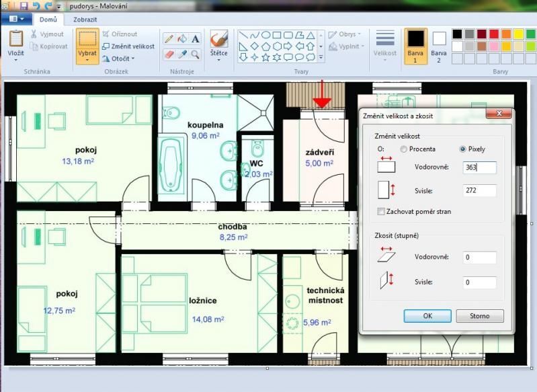Select the Magnifier tool

tap(196, 54)
